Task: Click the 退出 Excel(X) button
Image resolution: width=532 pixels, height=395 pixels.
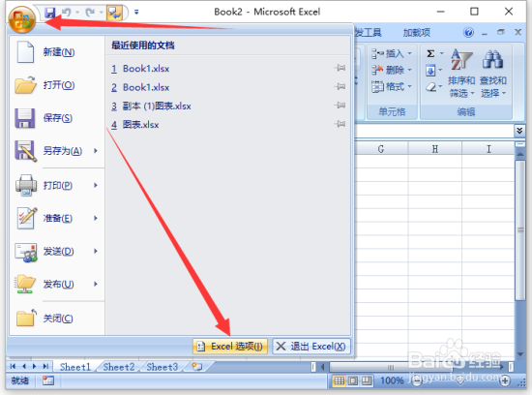Action: [x=311, y=347]
